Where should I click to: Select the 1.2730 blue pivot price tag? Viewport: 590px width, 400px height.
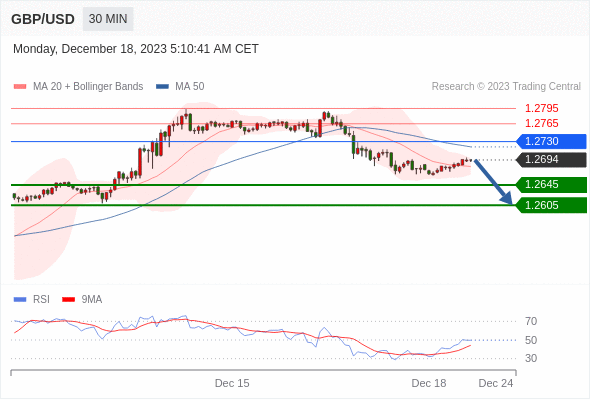pyautogui.click(x=551, y=141)
